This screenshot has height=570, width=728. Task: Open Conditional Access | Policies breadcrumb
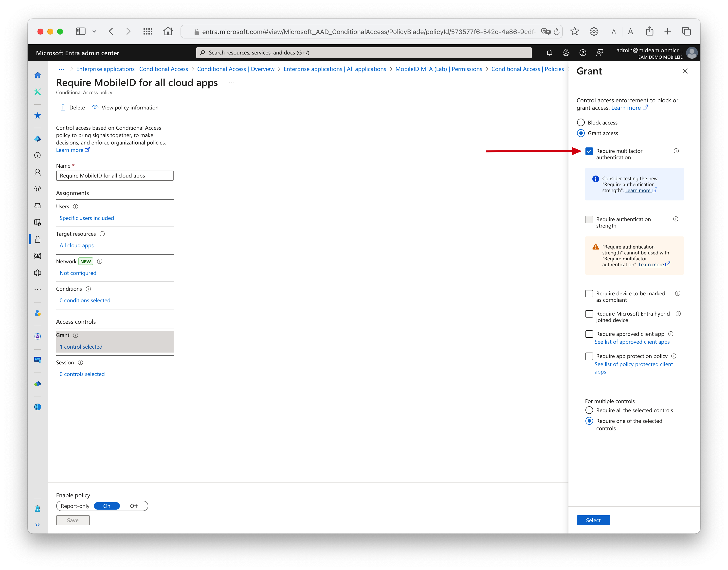point(527,69)
